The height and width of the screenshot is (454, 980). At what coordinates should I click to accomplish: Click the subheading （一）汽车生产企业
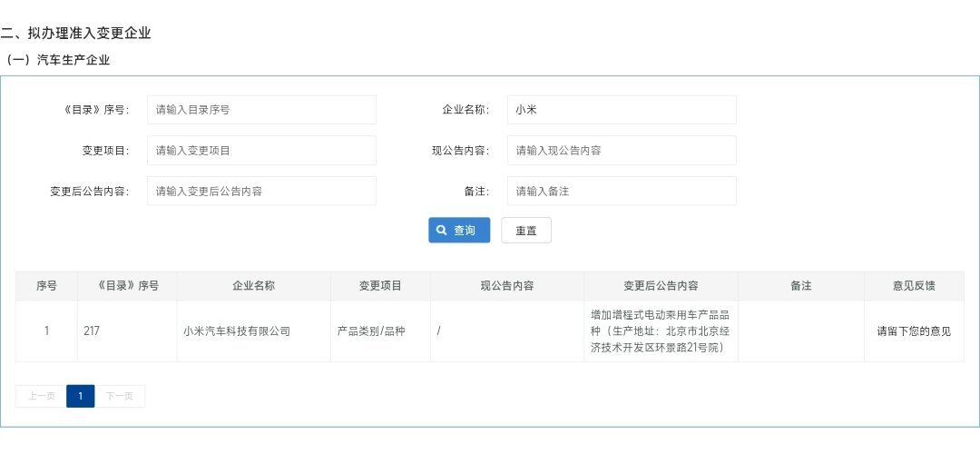pyautogui.click(x=57, y=61)
